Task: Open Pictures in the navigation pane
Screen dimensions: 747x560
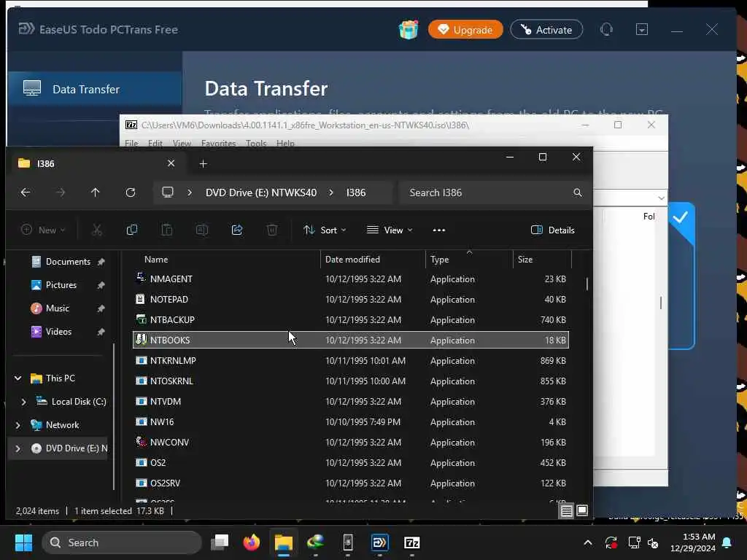Action: click(61, 285)
